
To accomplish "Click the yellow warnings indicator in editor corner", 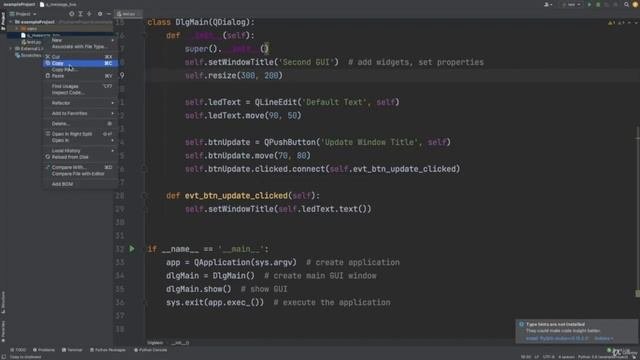I will [611, 23].
